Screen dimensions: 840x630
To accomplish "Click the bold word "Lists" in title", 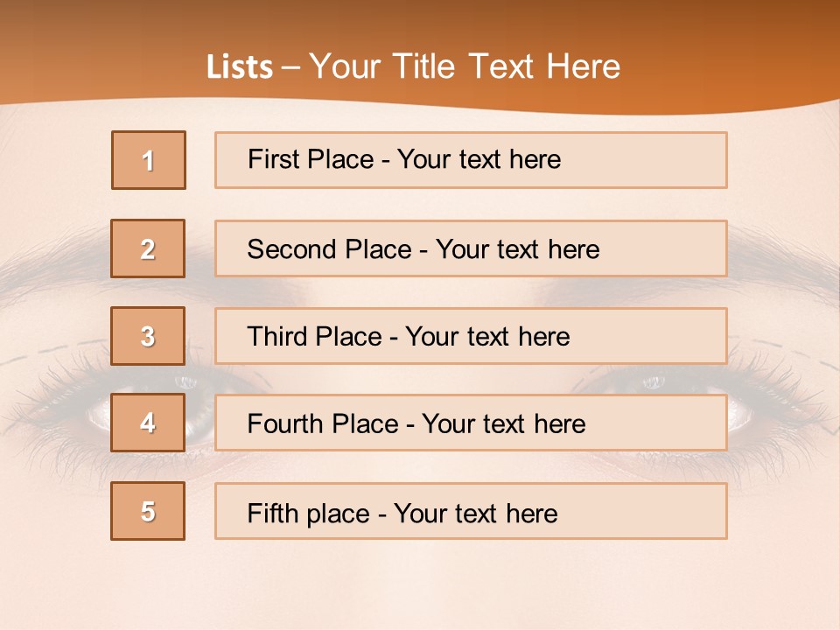I will [239, 67].
